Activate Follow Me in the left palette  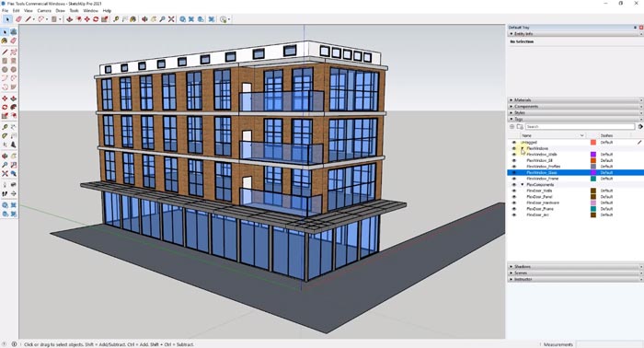tap(14, 107)
